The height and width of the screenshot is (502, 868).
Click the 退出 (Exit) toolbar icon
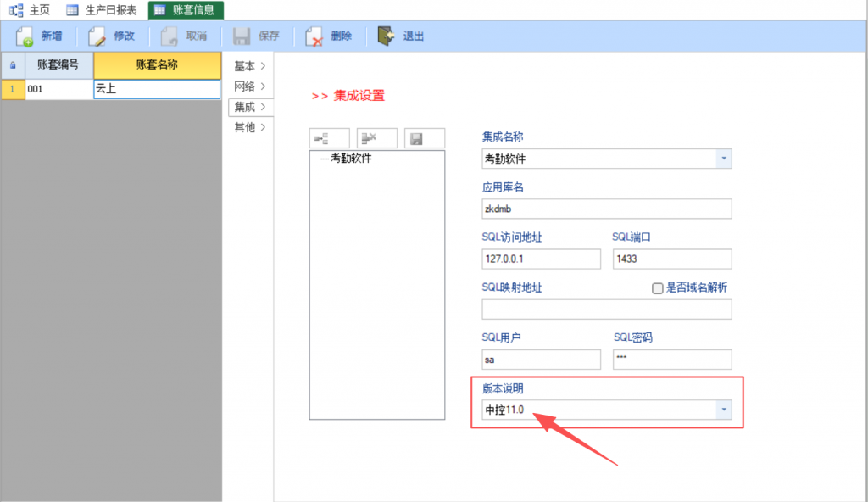point(387,36)
